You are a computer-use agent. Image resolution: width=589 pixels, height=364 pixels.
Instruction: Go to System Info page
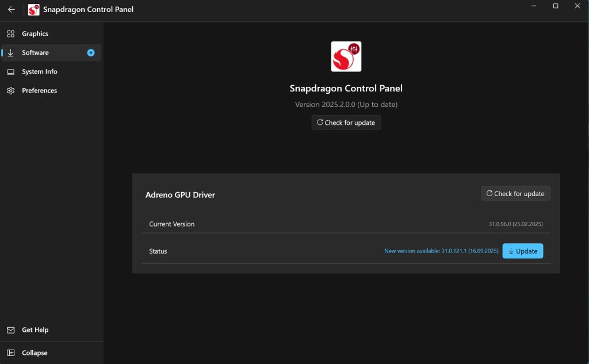[40, 72]
